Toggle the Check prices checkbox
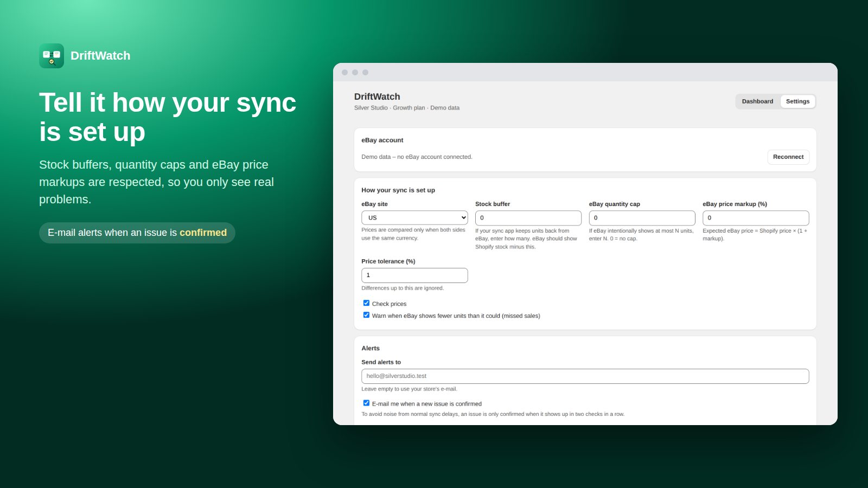Image resolution: width=868 pixels, height=488 pixels. [366, 303]
